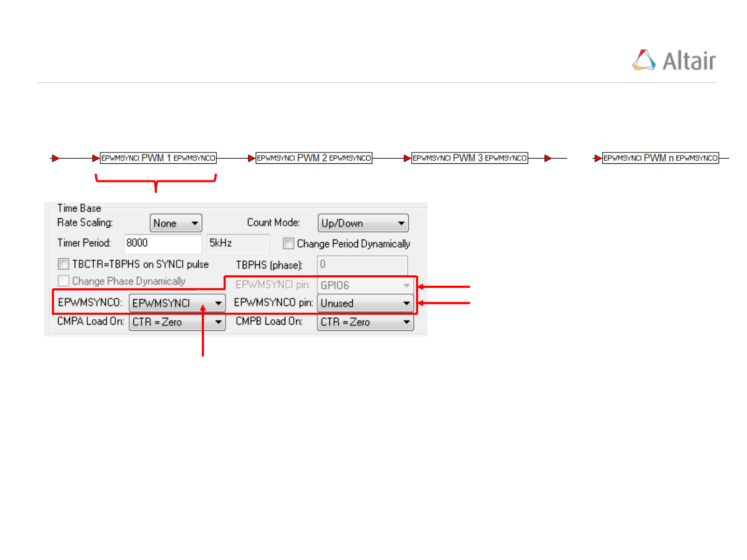Select the PWM 1 block in the diagram
This screenshot has width=747, height=560.
pyautogui.click(x=158, y=158)
